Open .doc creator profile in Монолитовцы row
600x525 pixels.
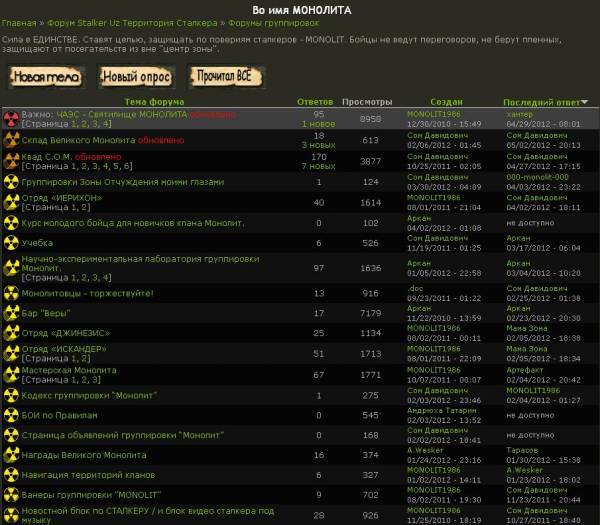[415, 289]
